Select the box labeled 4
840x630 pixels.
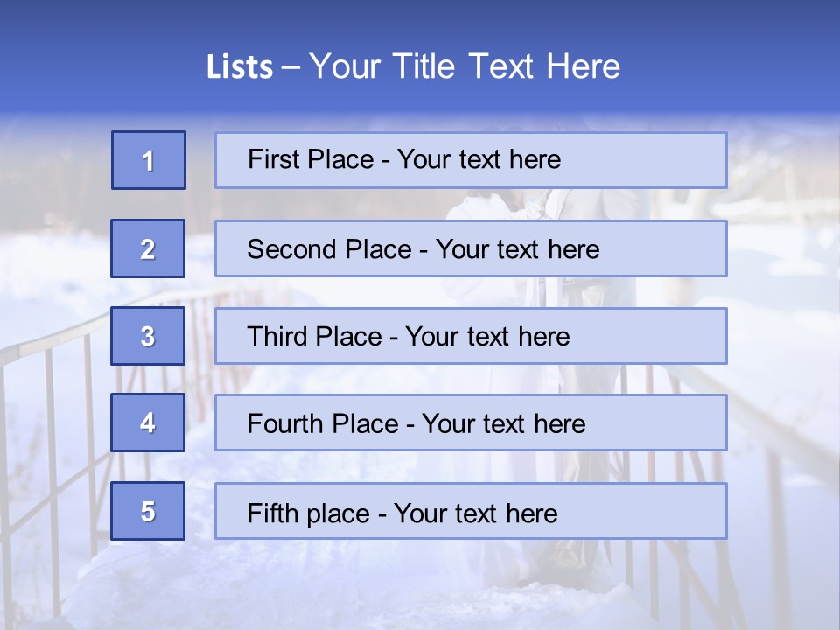point(148,423)
